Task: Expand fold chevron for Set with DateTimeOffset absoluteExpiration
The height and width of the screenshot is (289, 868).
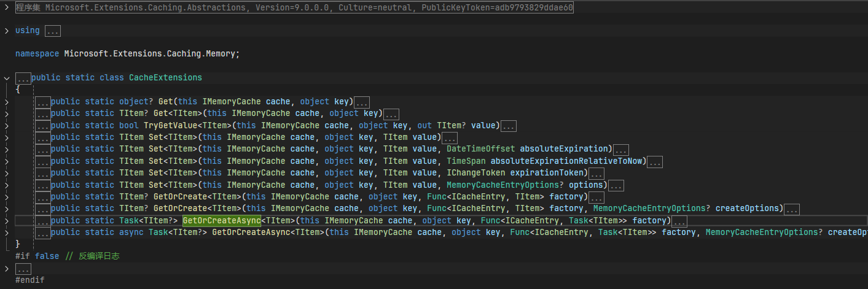Action: (x=6, y=149)
